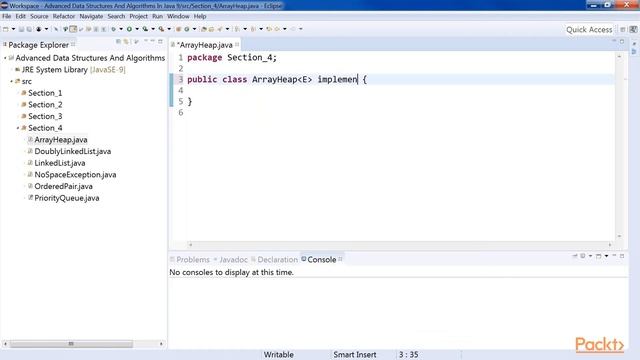
Task: Select DoublyLinkedList.java in the tree
Action: (x=73, y=151)
